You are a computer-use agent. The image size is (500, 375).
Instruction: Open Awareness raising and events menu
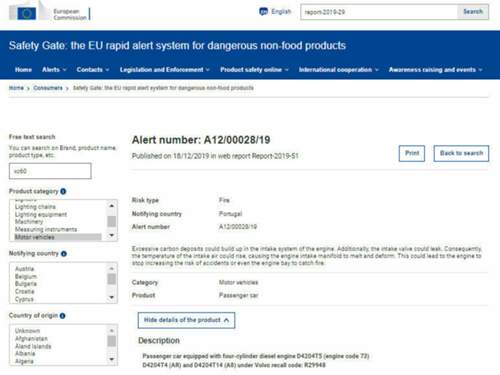point(435,70)
